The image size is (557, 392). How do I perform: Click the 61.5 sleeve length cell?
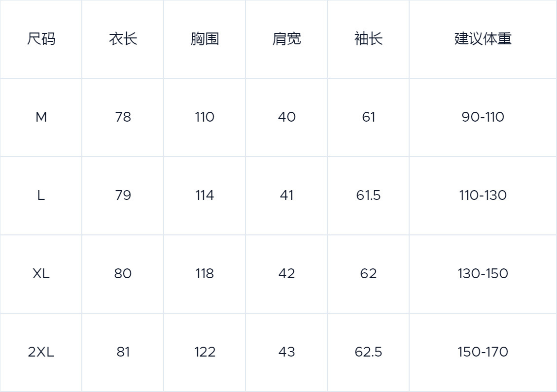tap(368, 196)
